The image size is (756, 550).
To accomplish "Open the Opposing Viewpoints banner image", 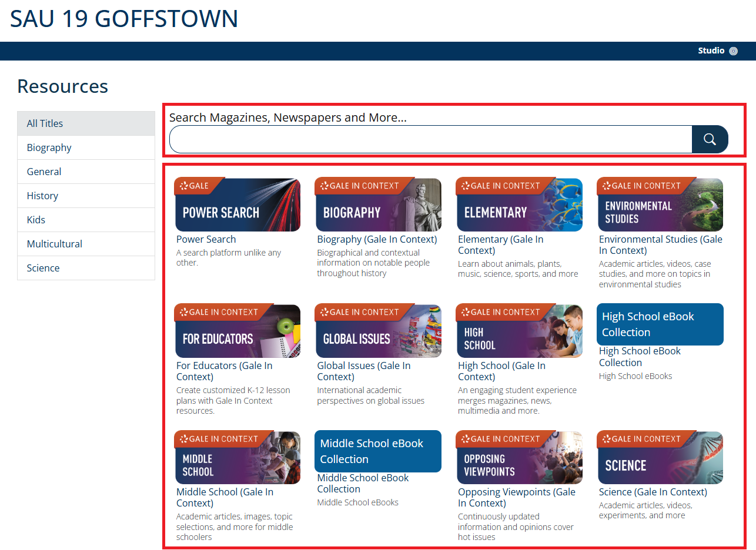I will click(x=519, y=458).
